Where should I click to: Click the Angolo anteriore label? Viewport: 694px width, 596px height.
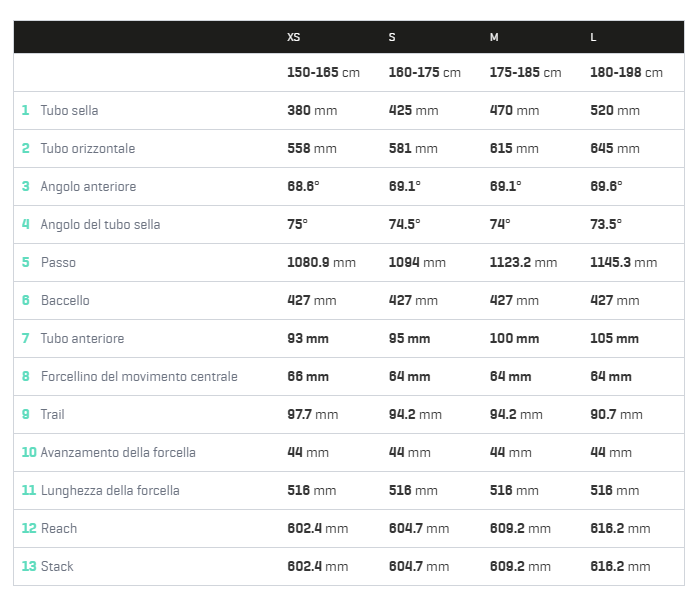88,186
